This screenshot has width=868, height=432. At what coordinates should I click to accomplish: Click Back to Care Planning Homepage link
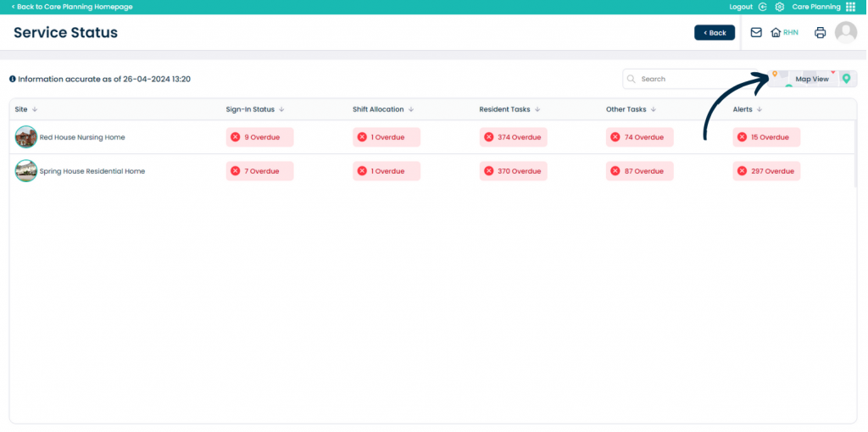[x=72, y=7]
